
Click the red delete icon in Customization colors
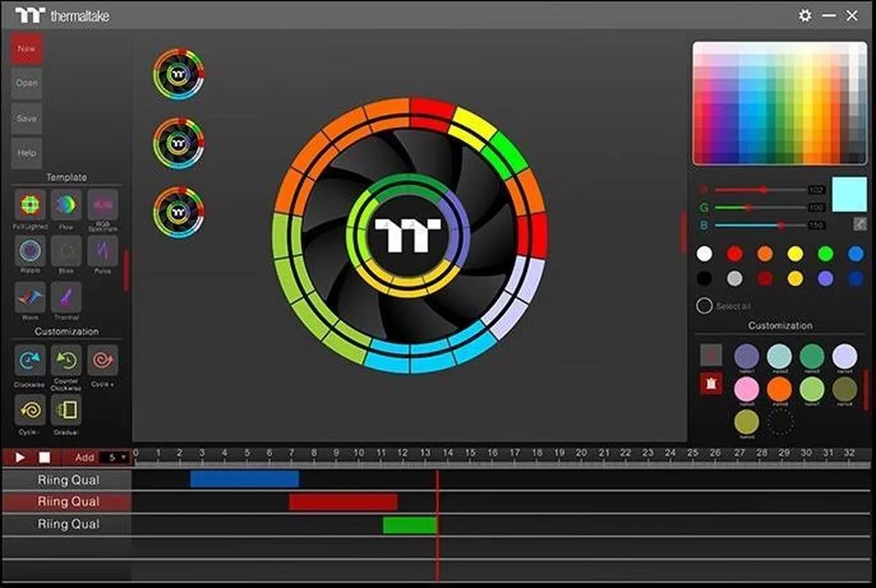pyautogui.click(x=711, y=383)
